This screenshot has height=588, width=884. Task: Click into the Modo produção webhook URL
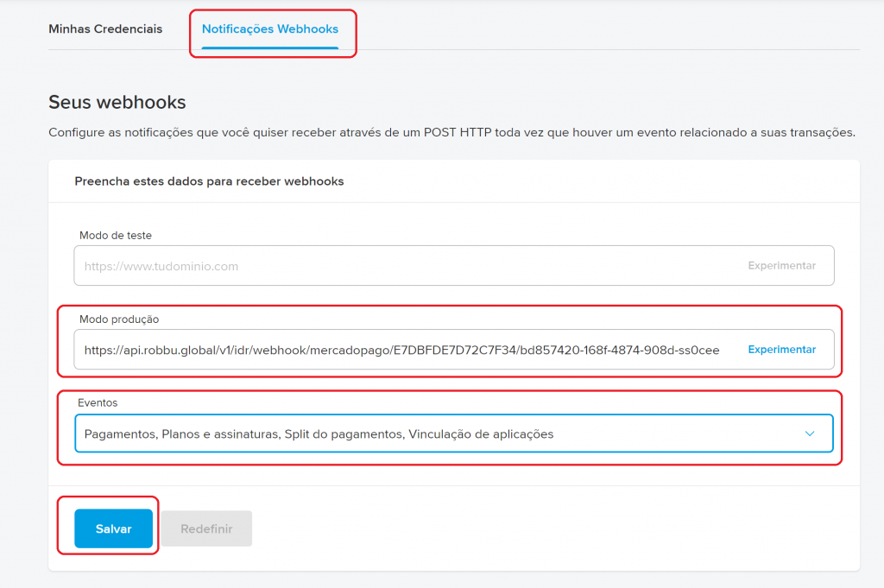click(401, 350)
